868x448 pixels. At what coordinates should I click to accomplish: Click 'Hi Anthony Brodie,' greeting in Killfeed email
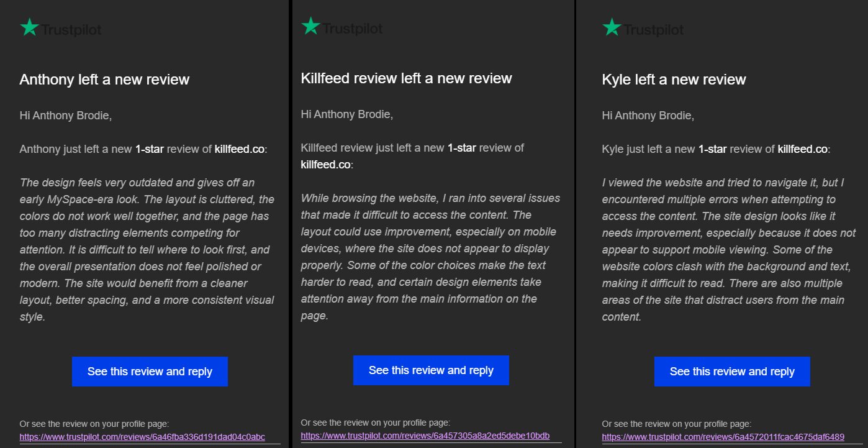[x=347, y=114]
